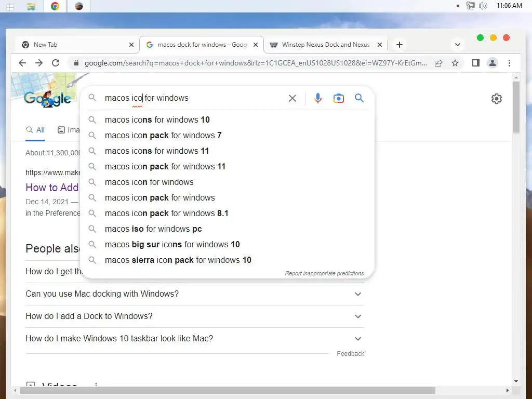532x399 pixels.
Task: Expand 'Can you use Mac docking with Windows?'
Action: click(x=195, y=294)
